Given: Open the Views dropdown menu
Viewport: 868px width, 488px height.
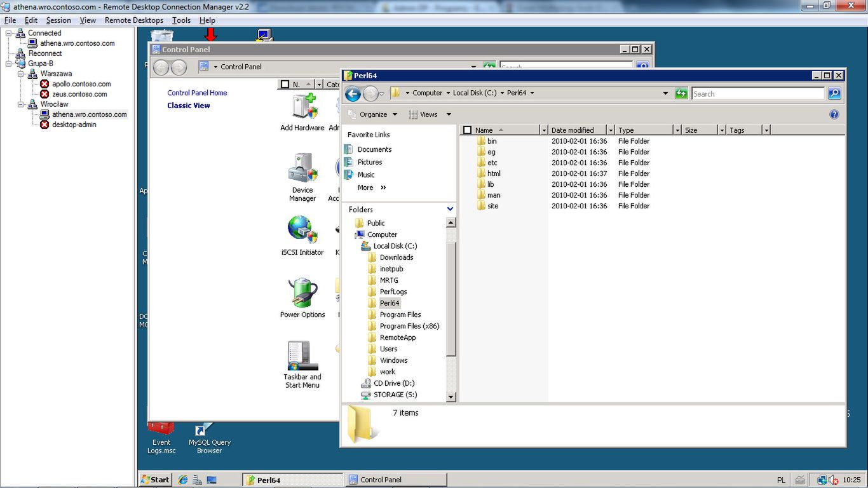Looking at the screenshot, I should pos(430,114).
